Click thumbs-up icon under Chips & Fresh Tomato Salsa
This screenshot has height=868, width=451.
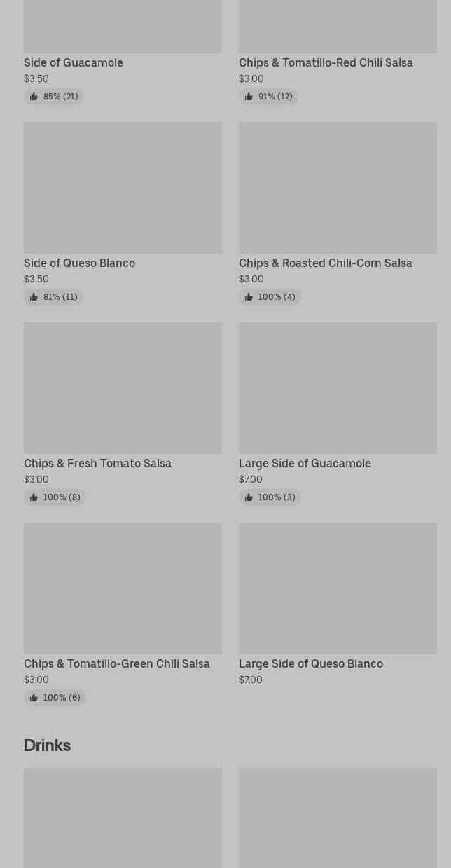pyautogui.click(x=34, y=497)
